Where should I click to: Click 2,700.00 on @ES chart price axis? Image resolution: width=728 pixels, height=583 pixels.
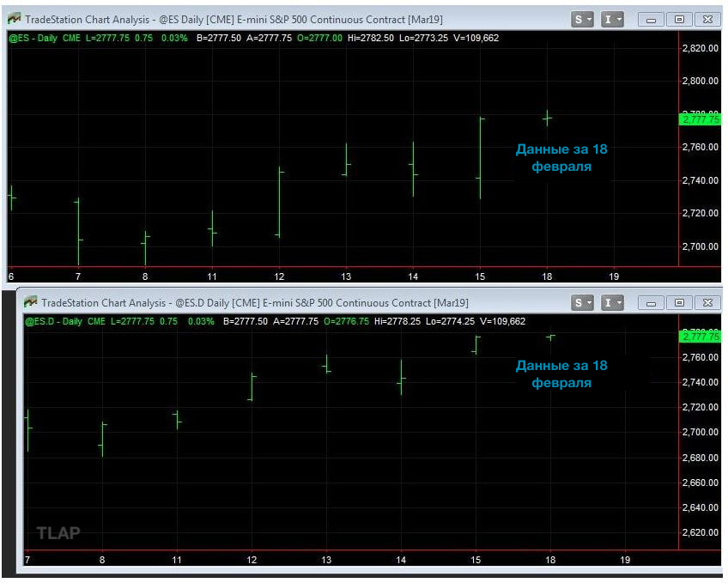click(x=701, y=246)
